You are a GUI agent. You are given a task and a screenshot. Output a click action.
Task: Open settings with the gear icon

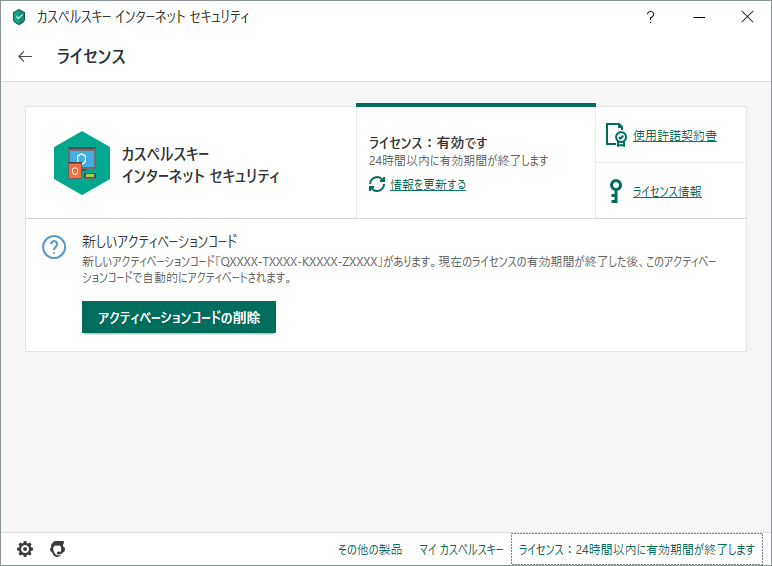click(25, 548)
